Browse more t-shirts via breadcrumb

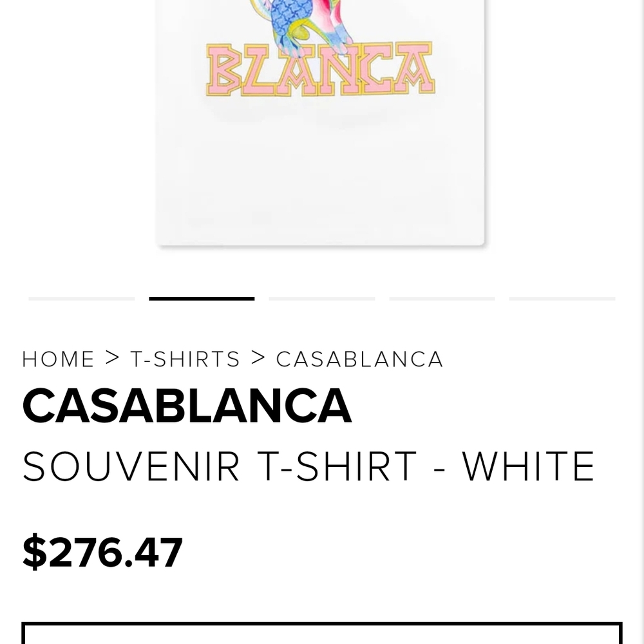pyautogui.click(x=184, y=359)
